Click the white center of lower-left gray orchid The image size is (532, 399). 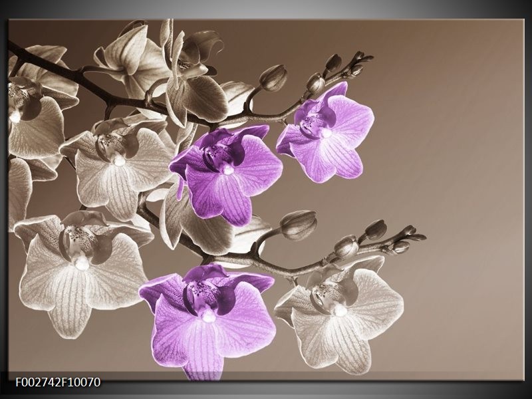coord(81,264)
